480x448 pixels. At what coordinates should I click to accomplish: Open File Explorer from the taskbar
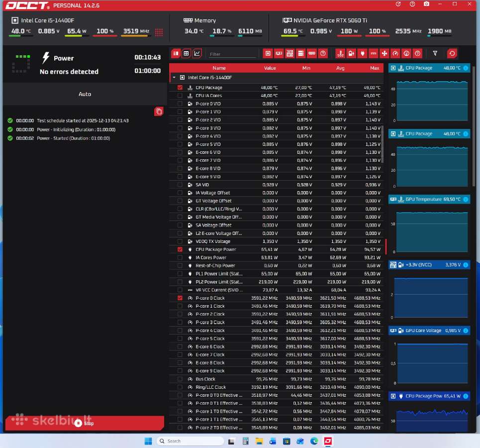pyautogui.click(x=259, y=441)
